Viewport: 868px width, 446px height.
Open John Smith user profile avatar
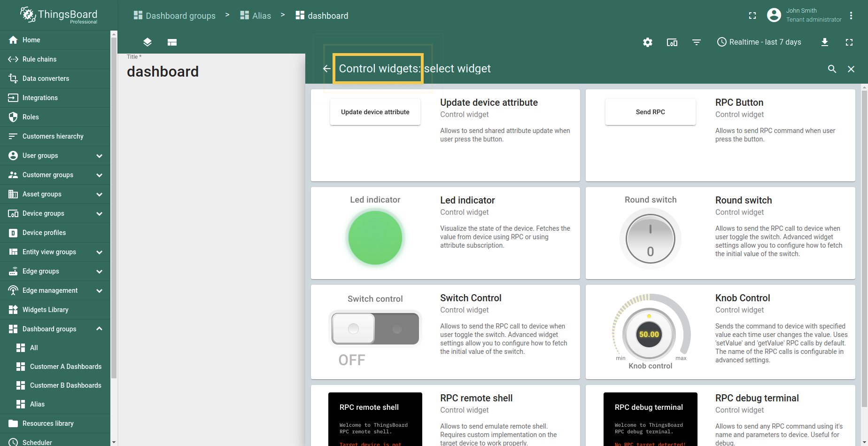point(774,15)
